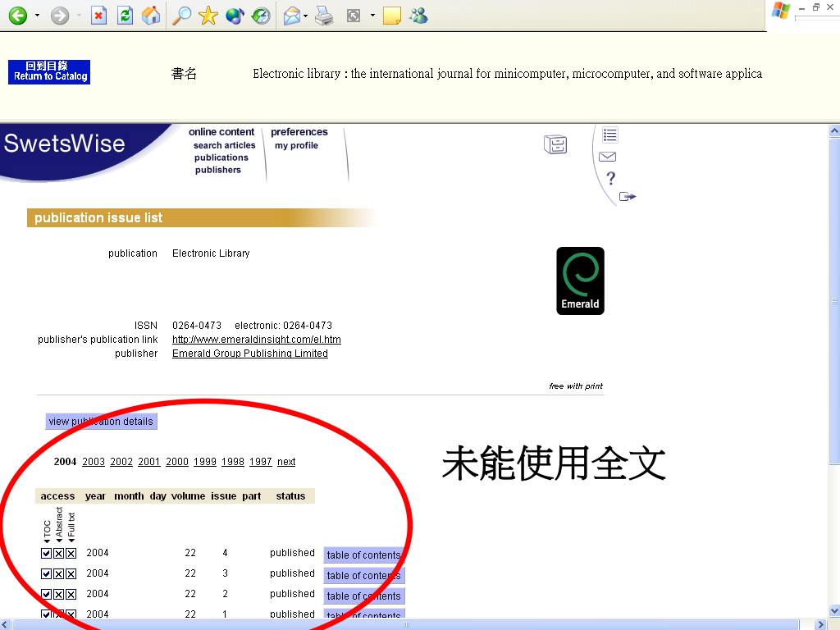Click the next years link
Screen dimensions: 840x630
click(x=286, y=461)
